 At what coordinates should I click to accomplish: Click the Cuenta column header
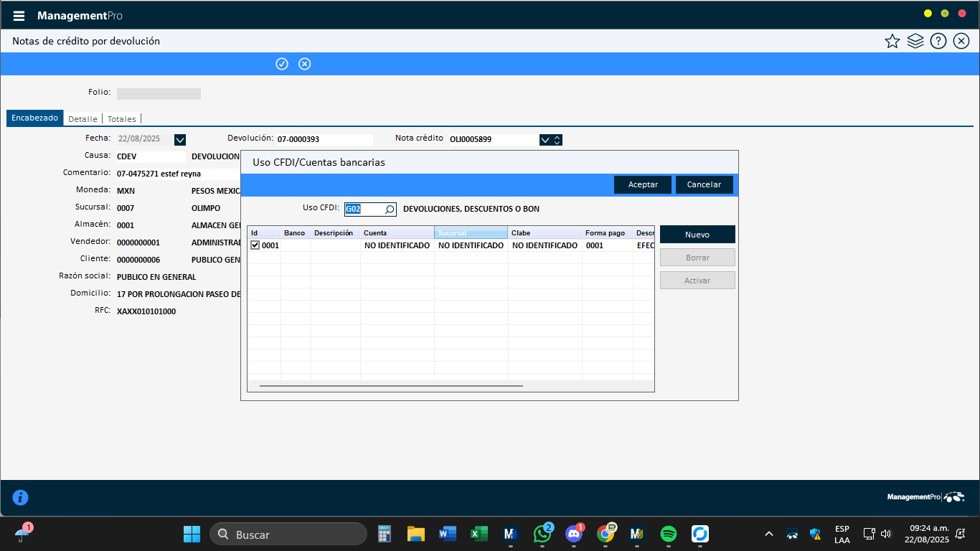point(397,233)
